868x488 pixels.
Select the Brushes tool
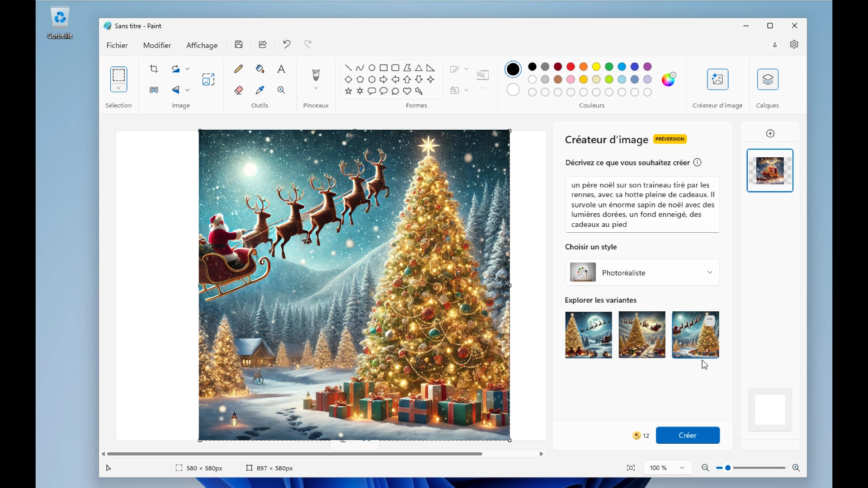click(x=316, y=74)
